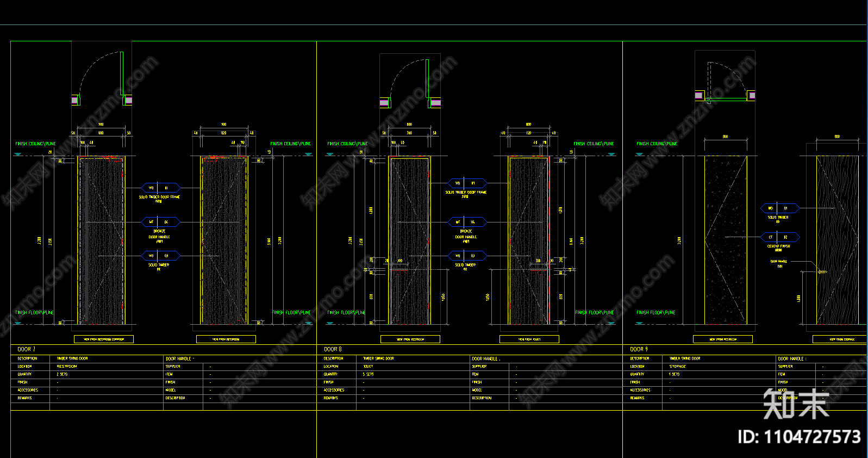Click Door 8 location 'TOILET' cell
868x458 pixels.
[368, 367]
